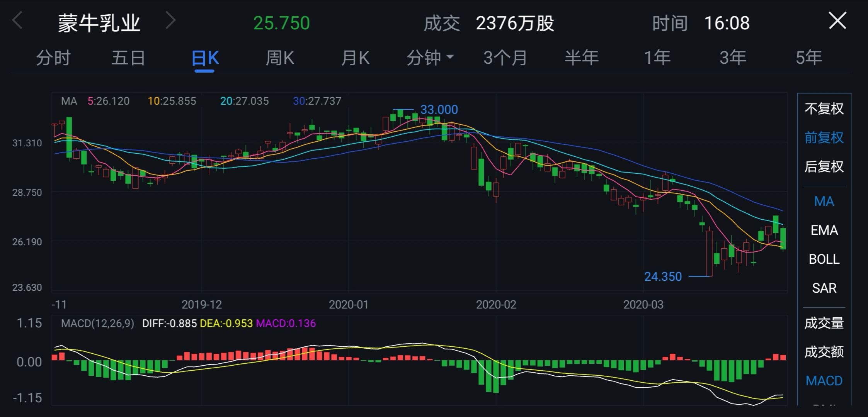
Task: Show the 1年 one-year range
Action: pos(657,58)
